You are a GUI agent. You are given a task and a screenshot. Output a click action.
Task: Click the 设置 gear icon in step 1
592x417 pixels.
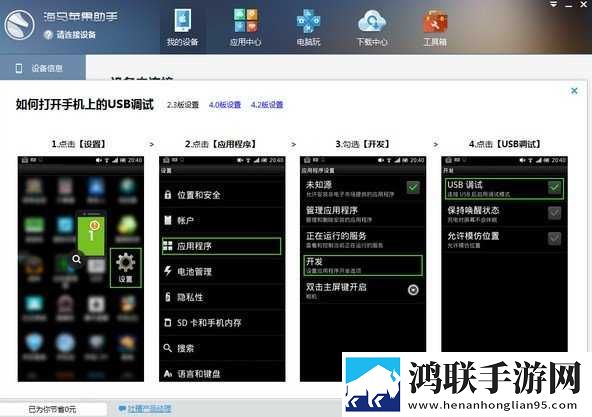coord(126,268)
